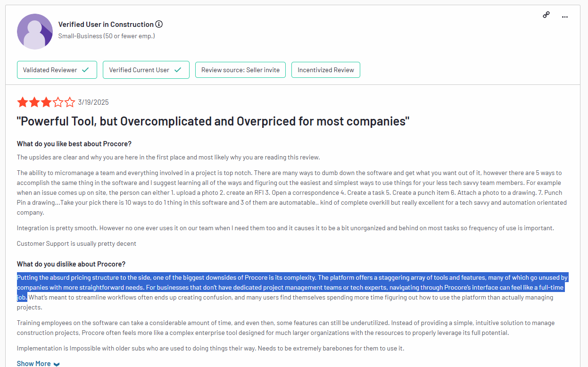Image resolution: width=588 pixels, height=367 pixels.
Task: Click the 'Customer Support is usually pretty decent' line
Action: pyautogui.click(x=76, y=244)
